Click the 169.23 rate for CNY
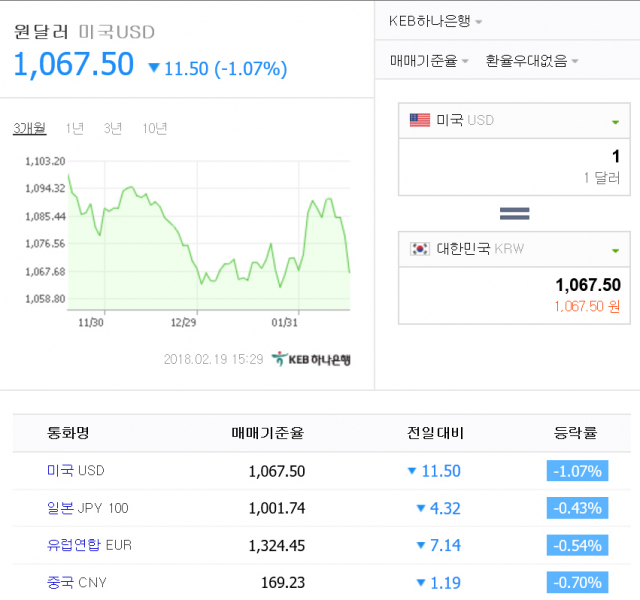Viewport: 640px width, 600px height. point(283,583)
